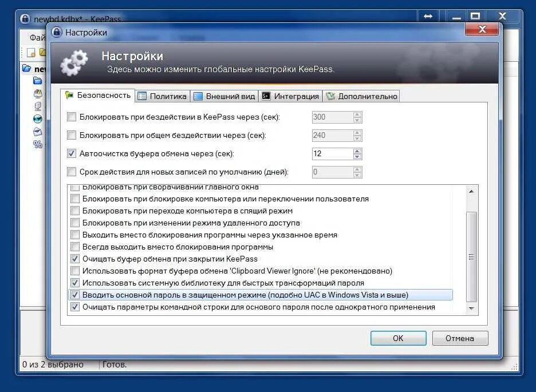Open the Внешний вид tab
Viewport: 536px width, 392px height.
(224, 96)
